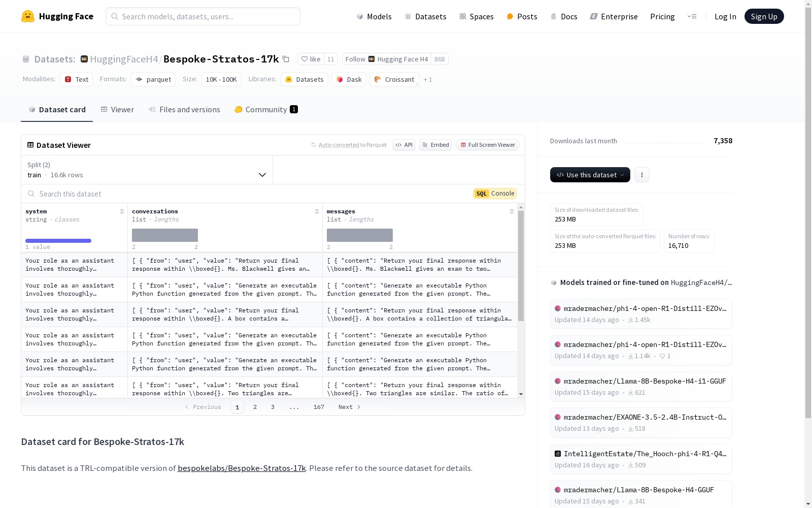812x508 pixels.
Task: Click the system column value distribution bar
Action: pyautogui.click(x=58, y=240)
